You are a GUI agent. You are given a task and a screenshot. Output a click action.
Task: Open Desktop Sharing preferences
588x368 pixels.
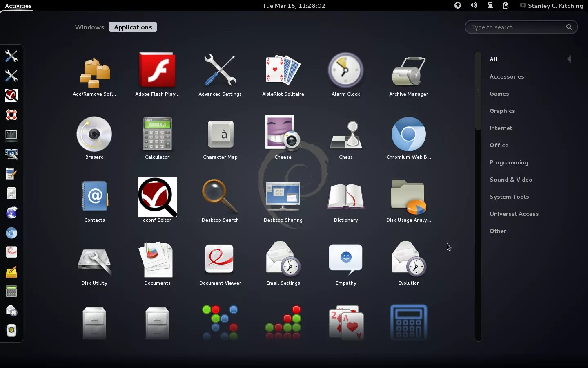tap(283, 202)
